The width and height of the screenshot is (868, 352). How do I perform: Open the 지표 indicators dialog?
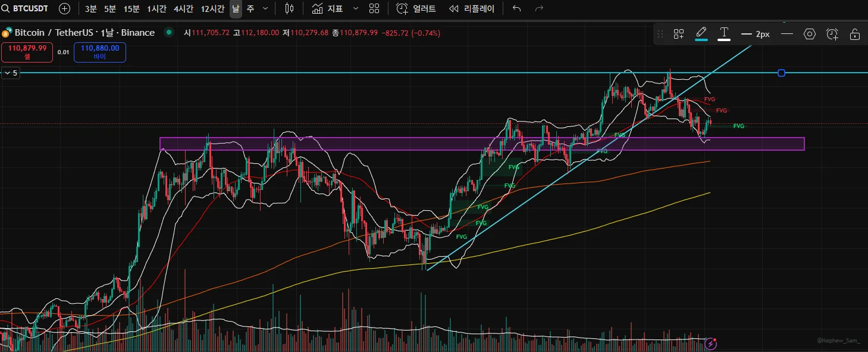(x=327, y=9)
